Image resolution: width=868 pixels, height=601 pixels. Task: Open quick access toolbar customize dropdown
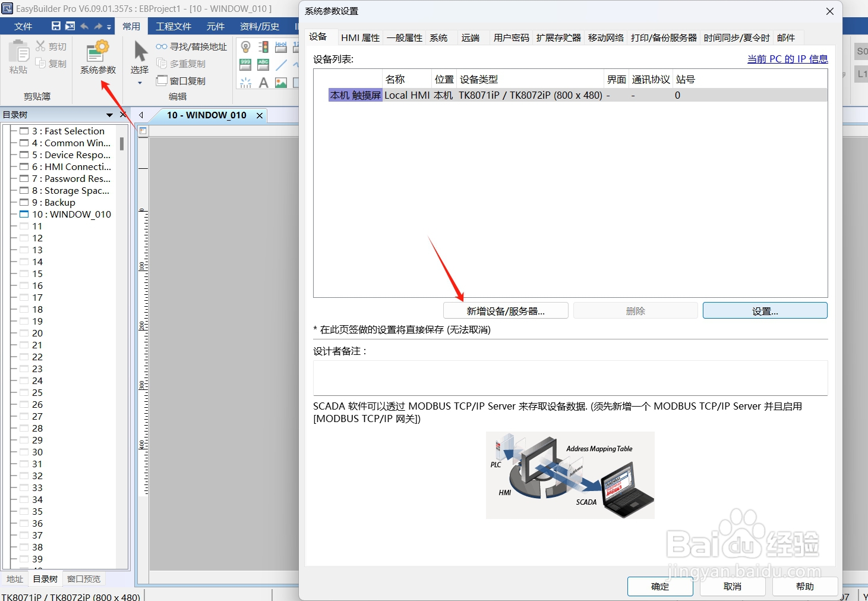click(109, 27)
